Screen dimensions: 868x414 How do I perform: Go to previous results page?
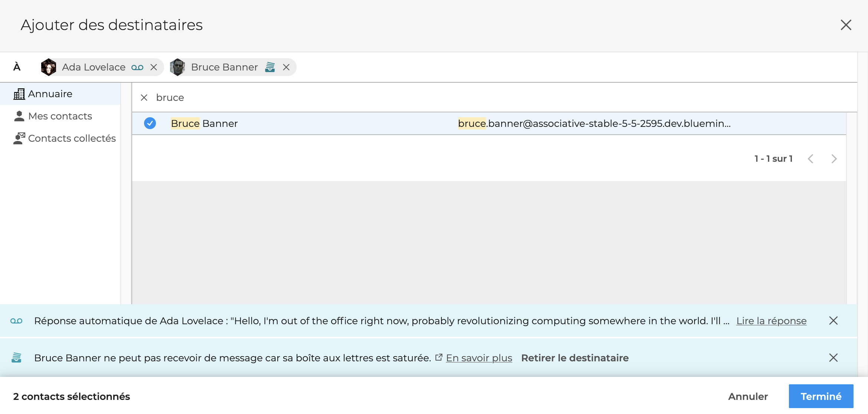point(810,159)
